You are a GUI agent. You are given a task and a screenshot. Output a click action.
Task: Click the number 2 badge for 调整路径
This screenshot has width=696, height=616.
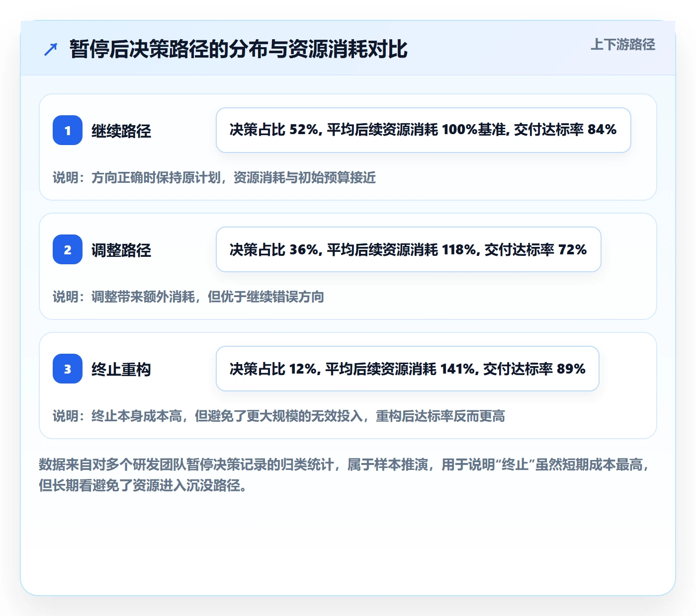[x=68, y=249]
